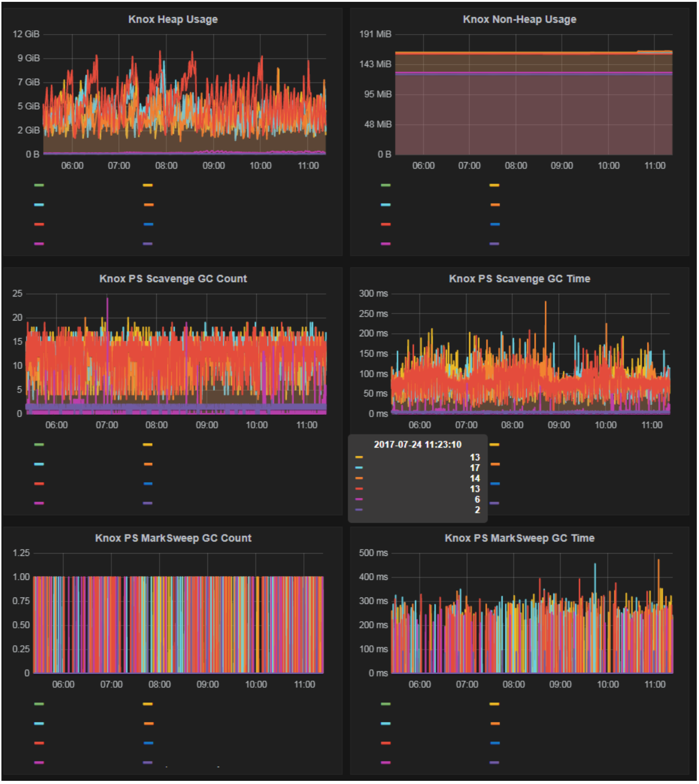
Task: Click green legend marker in MarkSweep GC Count
Action: [x=39, y=704]
